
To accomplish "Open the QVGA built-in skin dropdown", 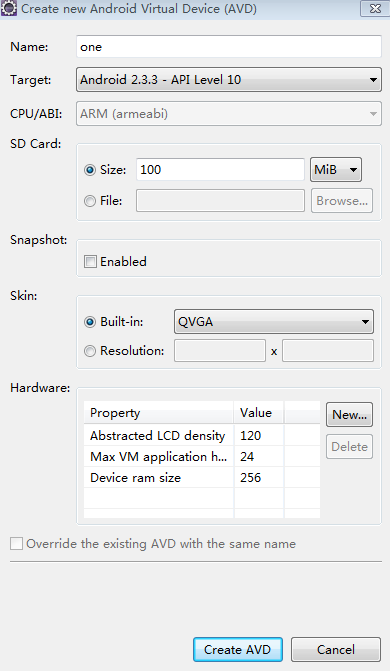I will click(x=274, y=322).
